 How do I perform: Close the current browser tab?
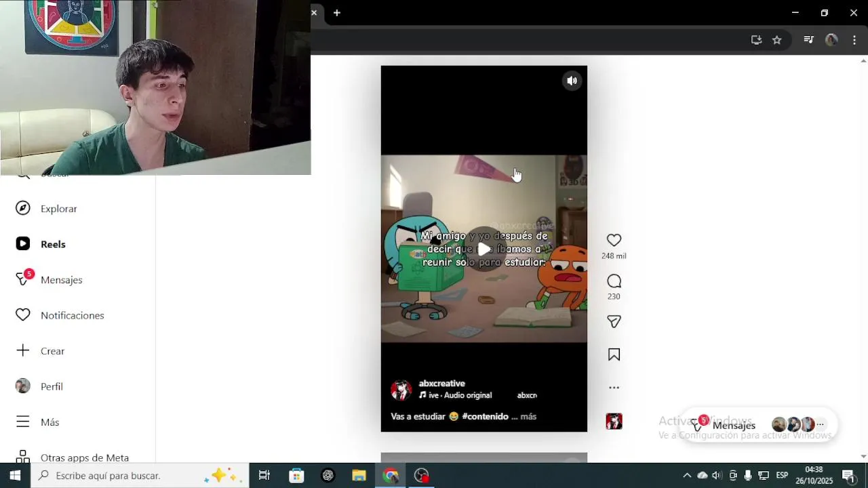click(314, 13)
